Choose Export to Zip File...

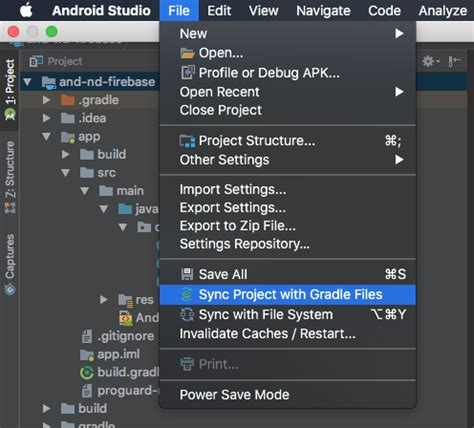point(288,226)
